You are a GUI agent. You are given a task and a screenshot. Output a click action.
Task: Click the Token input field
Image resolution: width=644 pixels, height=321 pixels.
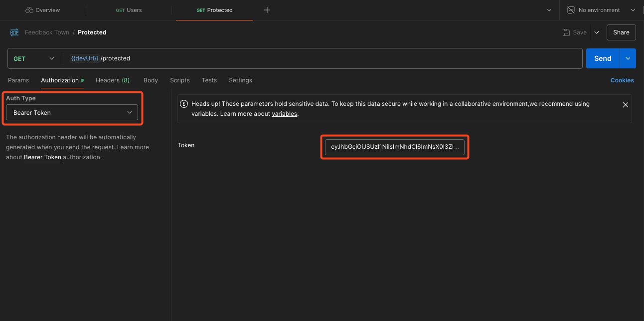click(395, 147)
